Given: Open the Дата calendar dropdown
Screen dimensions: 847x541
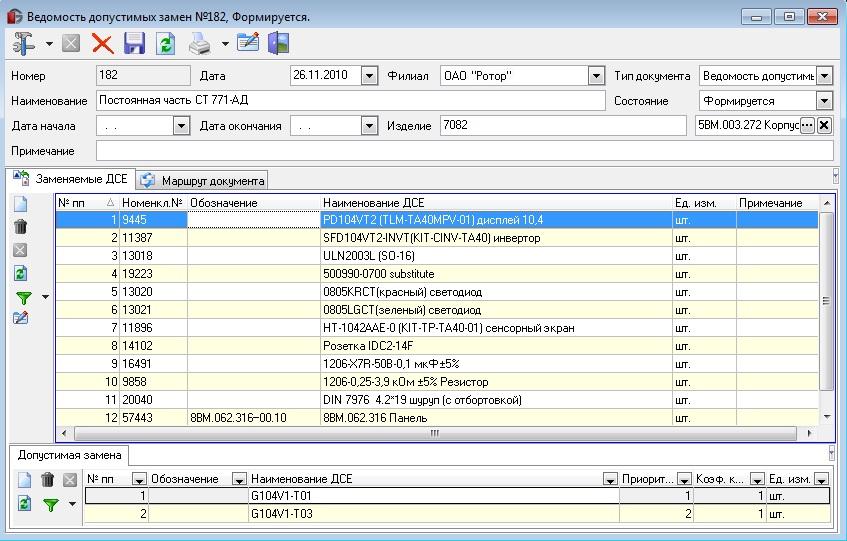Looking at the screenshot, I should (x=369, y=76).
